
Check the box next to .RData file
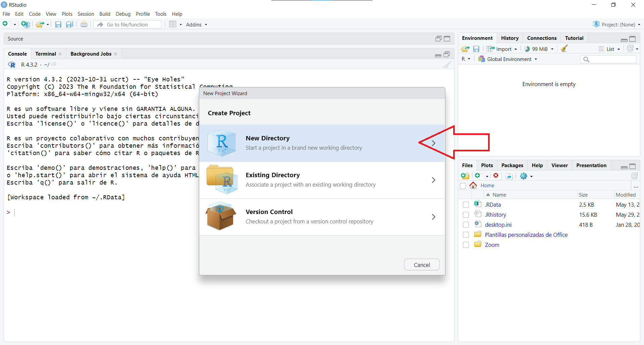point(466,205)
